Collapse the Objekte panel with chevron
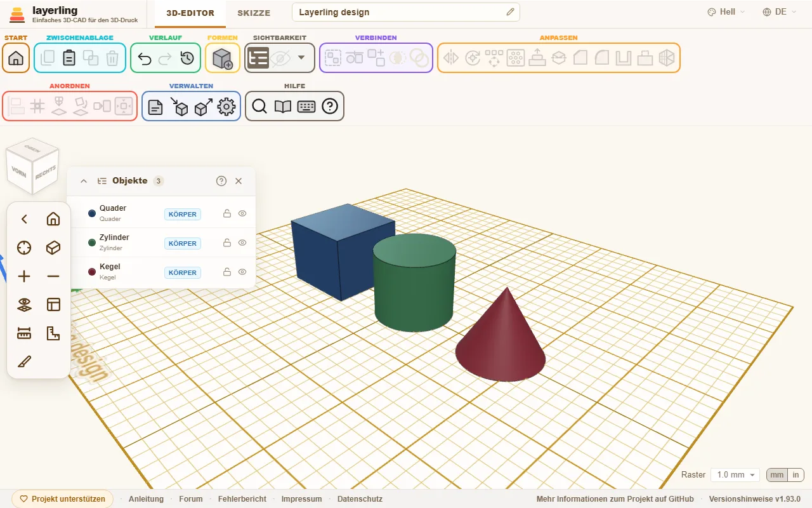 [x=84, y=181]
